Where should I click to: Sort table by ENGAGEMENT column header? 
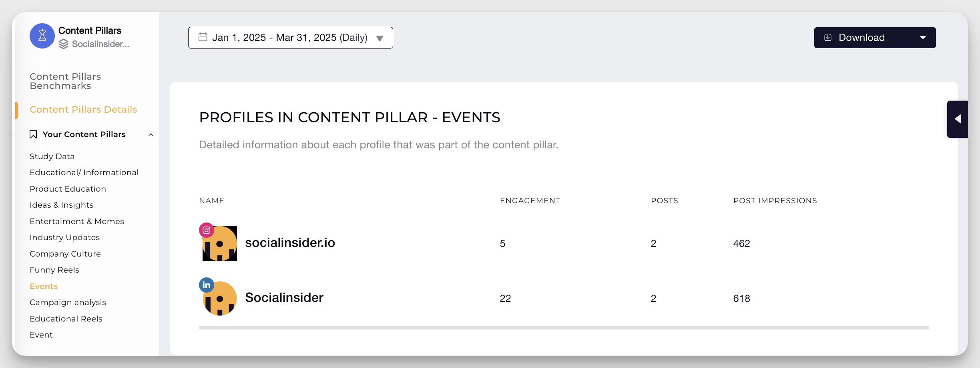530,200
